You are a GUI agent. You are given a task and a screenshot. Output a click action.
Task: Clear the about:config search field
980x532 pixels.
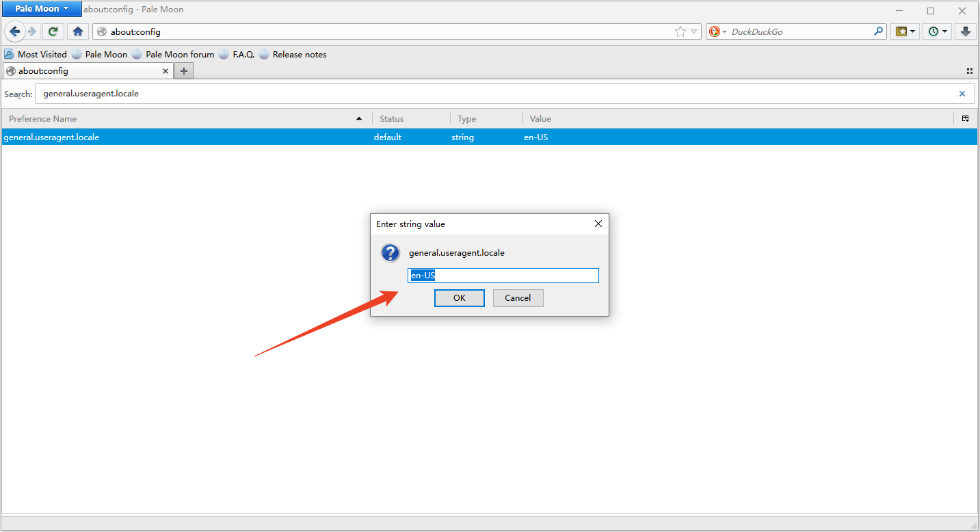coord(962,94)
